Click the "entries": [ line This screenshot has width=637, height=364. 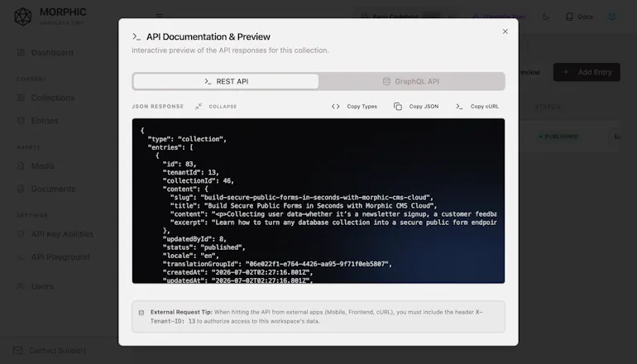click(170, 147)
